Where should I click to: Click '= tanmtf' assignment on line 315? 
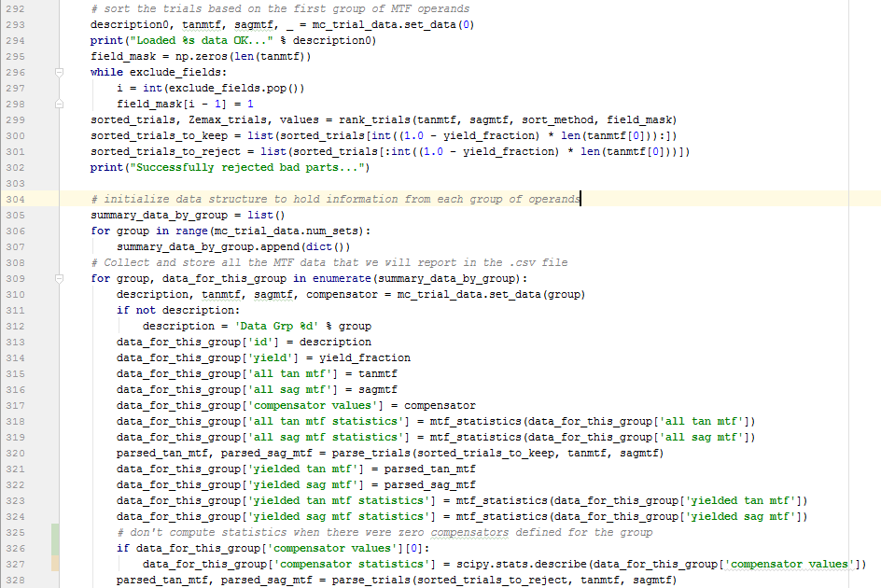371,374
